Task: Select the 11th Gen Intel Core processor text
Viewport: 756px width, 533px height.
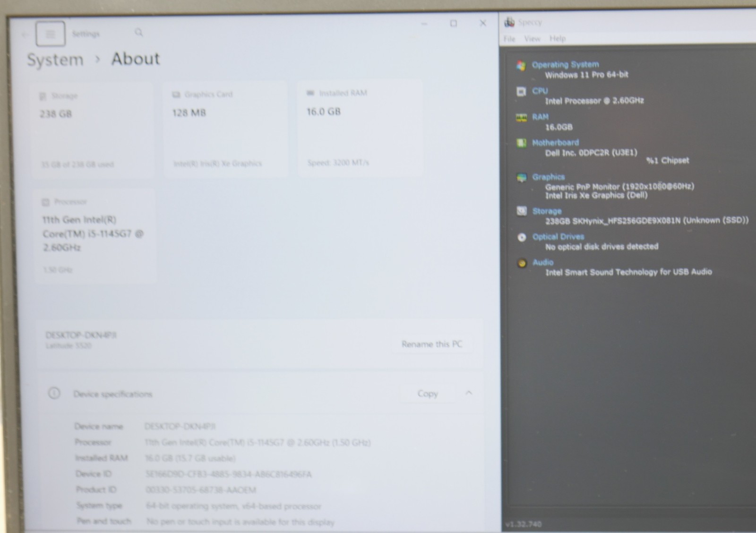Action: pyautogui.click(x=93, y=233)
